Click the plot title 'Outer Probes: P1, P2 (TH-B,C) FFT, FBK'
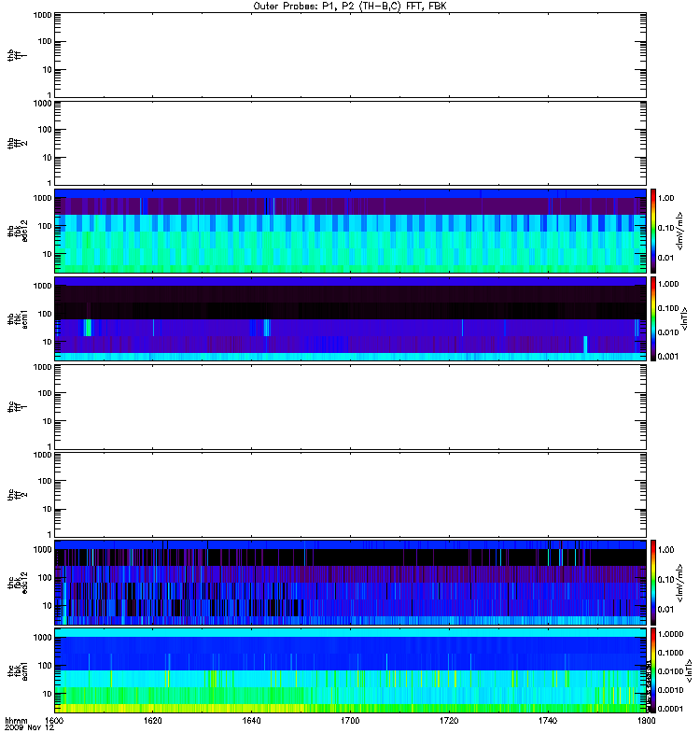700x747 pixels. tap(350, 6)
